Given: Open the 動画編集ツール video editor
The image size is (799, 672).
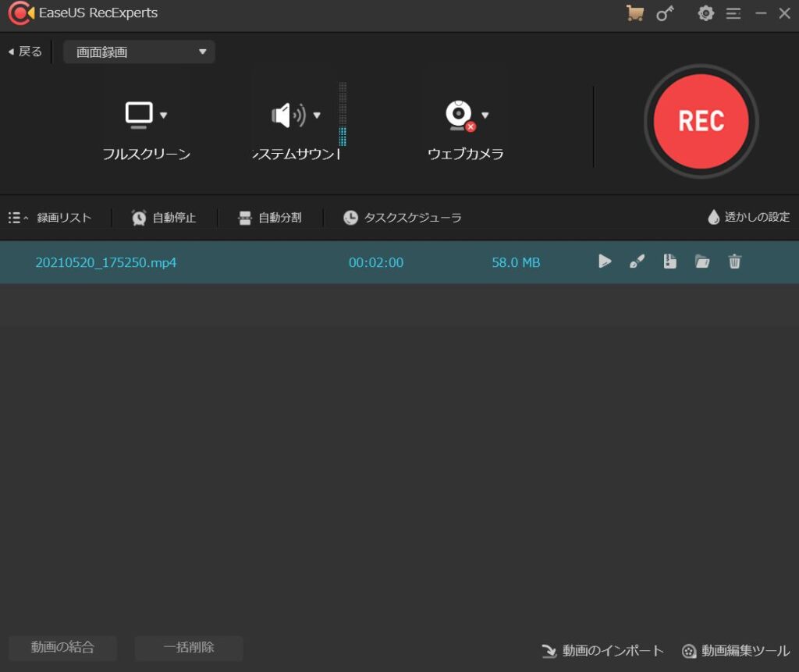Looking at the screenshot, I should point(736,651).
